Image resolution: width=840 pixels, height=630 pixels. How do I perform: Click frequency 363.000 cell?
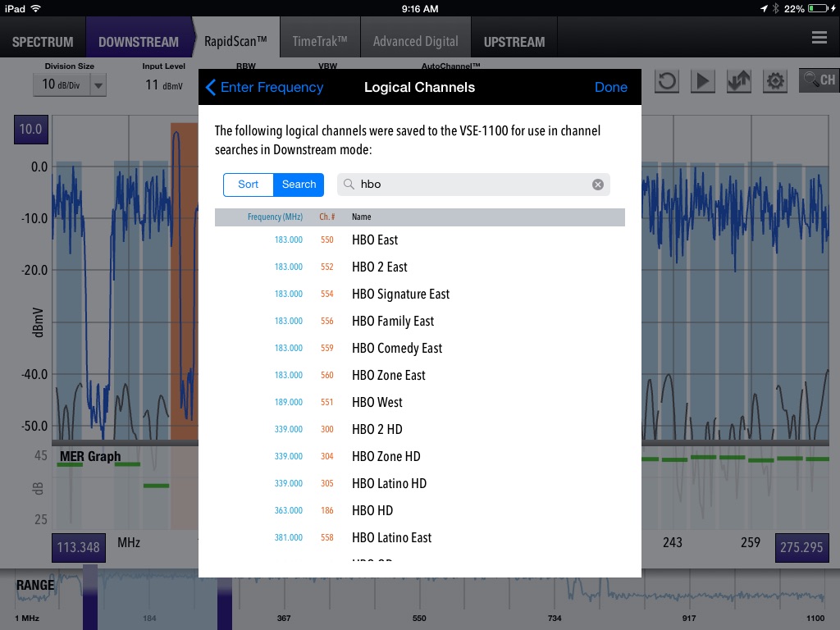point(288,510)
